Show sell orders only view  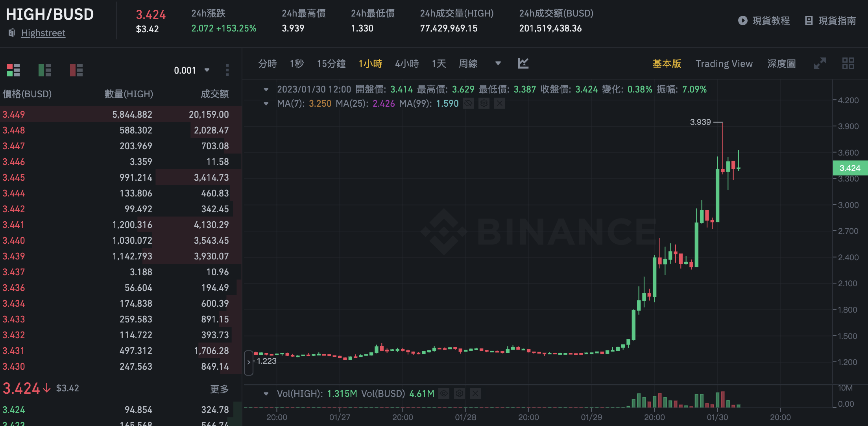coord(76,70)
